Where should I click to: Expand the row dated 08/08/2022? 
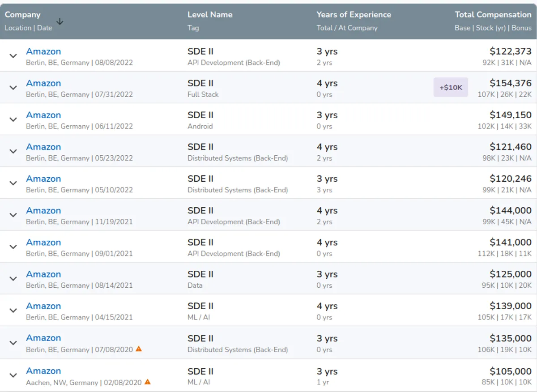point(13,56)
